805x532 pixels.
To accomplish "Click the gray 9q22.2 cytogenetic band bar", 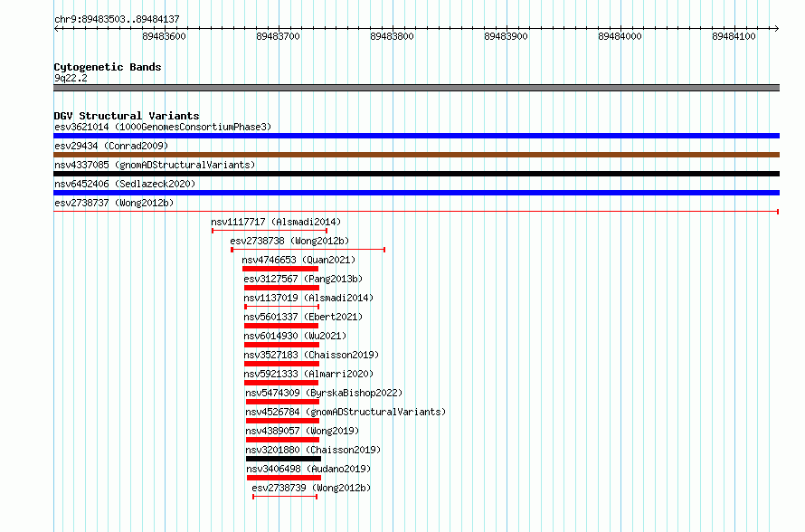I will 416,89.
